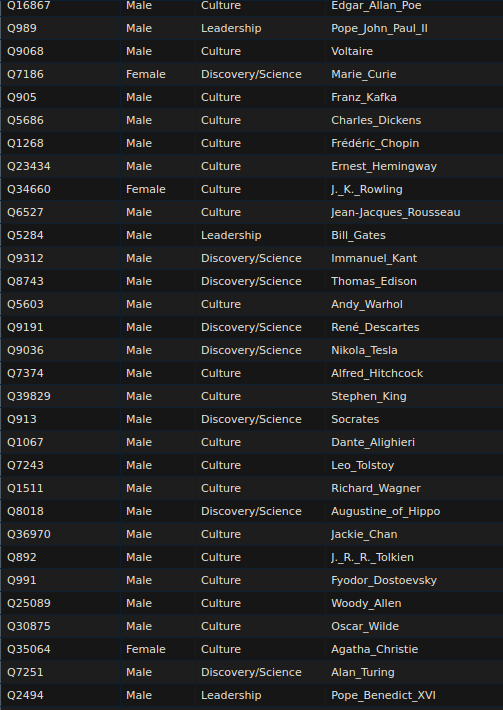The width and height of the screenshot is (503, 710).
Task: Click the J._K._Rowling name cell
Action: 414,189
